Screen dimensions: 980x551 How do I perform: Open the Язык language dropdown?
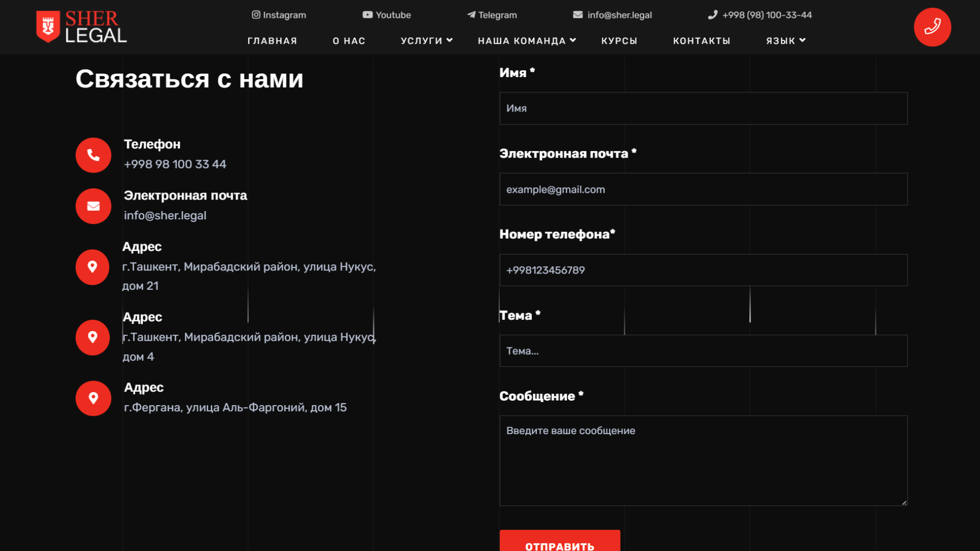[785, 40]
